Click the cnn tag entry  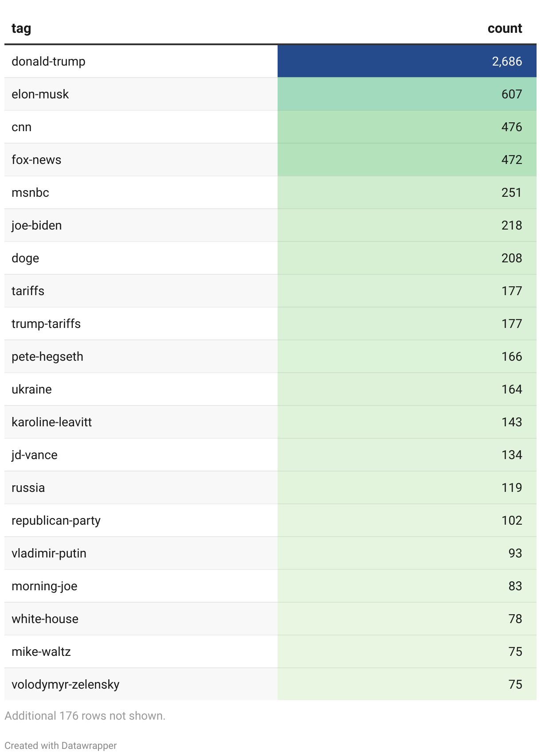tap(22, 127)
